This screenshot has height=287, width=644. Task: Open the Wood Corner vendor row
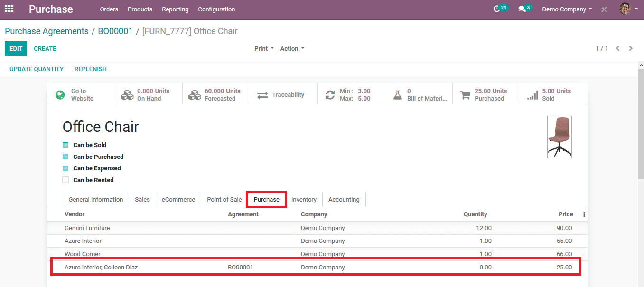317,254
